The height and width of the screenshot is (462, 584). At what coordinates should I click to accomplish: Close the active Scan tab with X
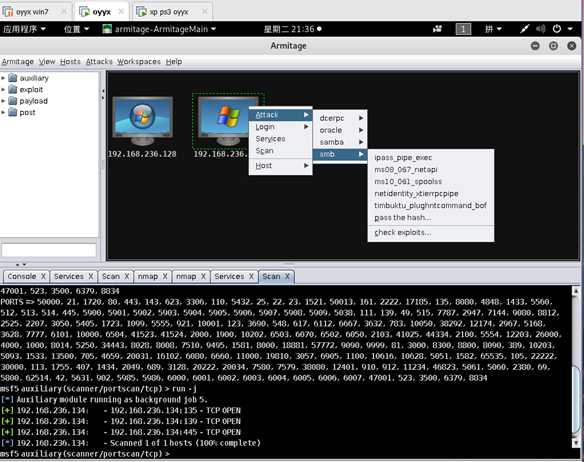pyautogui.click(x=287, y=276)
